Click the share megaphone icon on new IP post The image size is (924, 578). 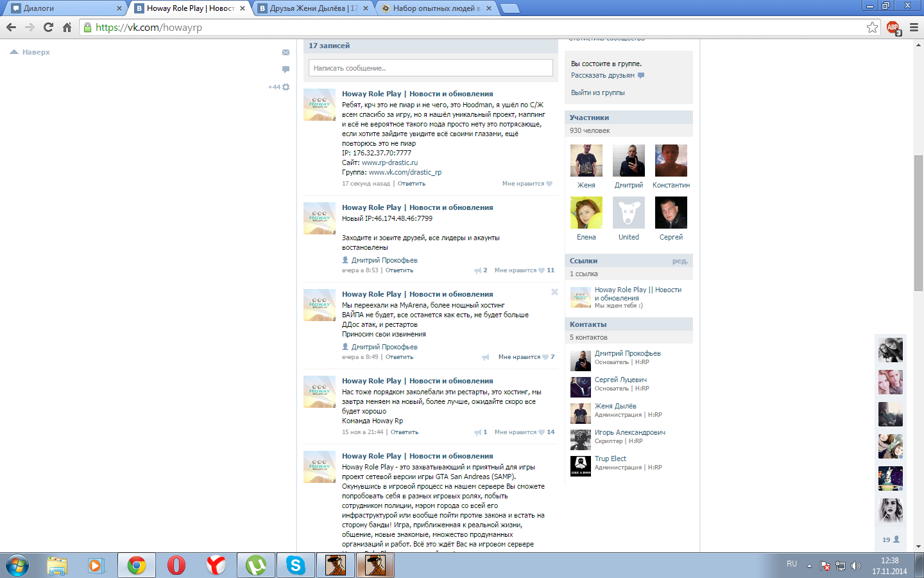[477, 270]
